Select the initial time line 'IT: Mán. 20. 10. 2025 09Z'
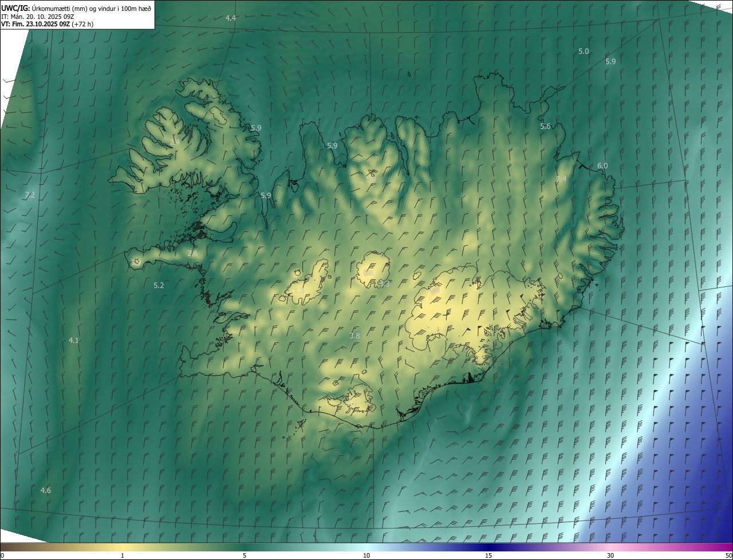Image resolution: width=733 pixels, height=560 pixels. (38, 16)
